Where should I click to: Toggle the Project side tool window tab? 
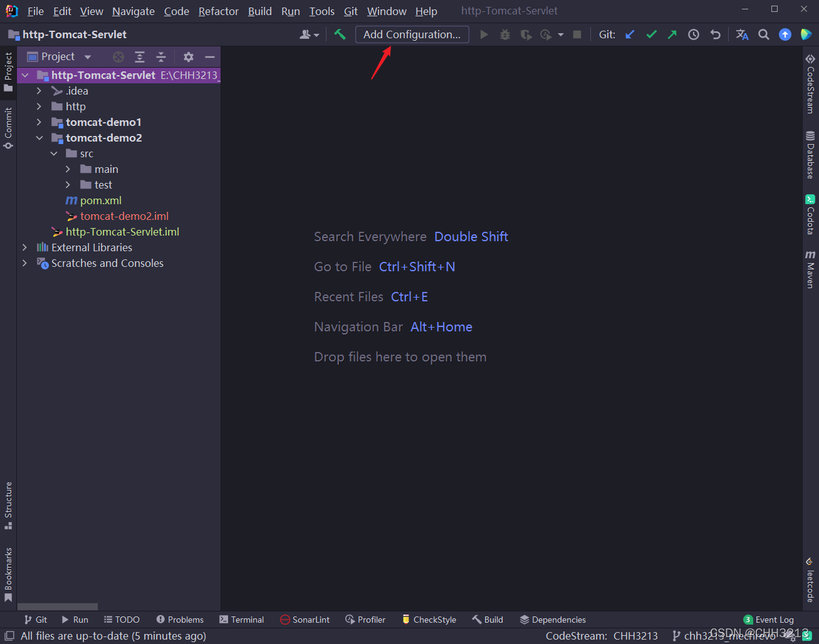(8, 71)
